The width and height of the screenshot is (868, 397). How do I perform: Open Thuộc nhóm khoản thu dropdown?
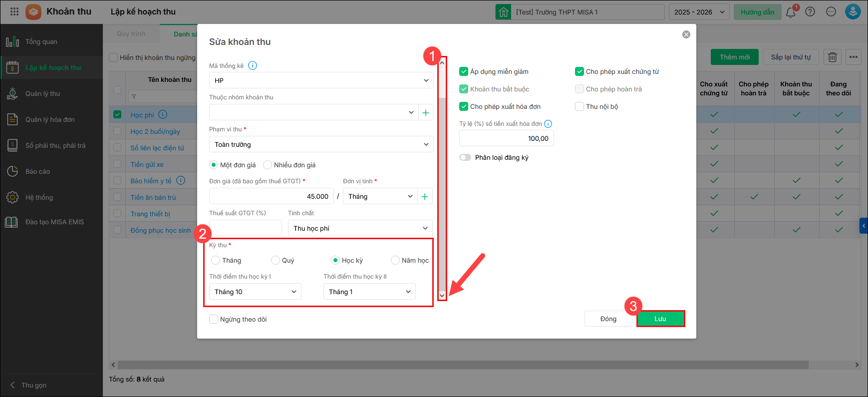pyautogui.click(x=313, y=112)
